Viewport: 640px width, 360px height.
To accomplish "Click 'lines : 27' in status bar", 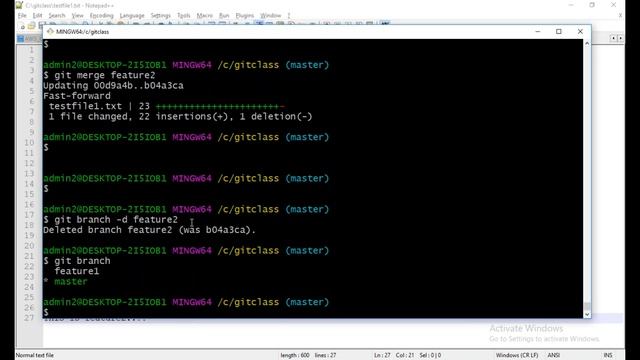I will 326,355.
